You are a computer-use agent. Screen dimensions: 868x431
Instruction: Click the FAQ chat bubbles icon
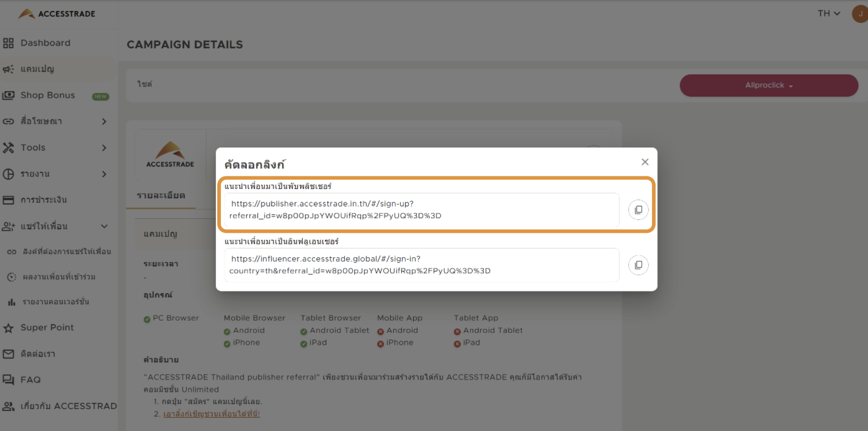(8, 380)
